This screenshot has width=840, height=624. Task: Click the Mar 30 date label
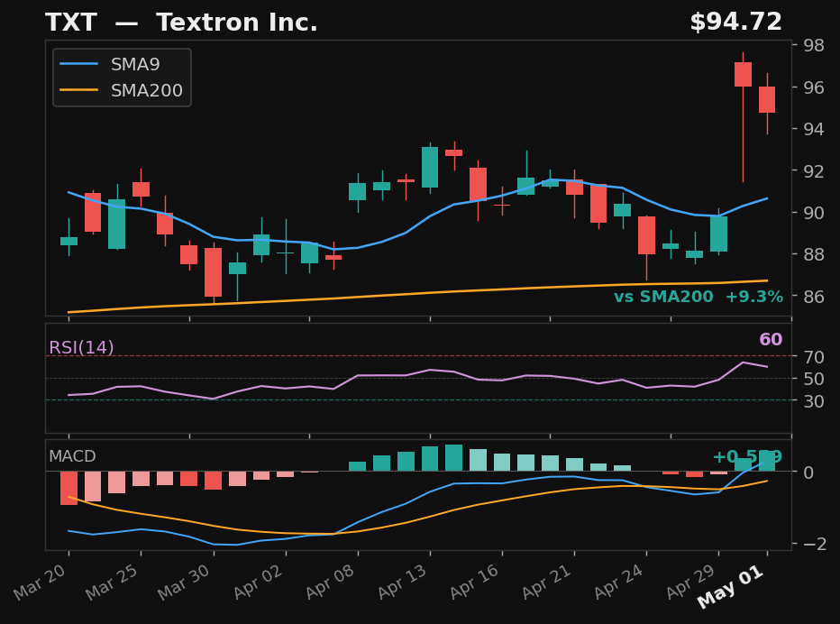click(x=185, y=582)
